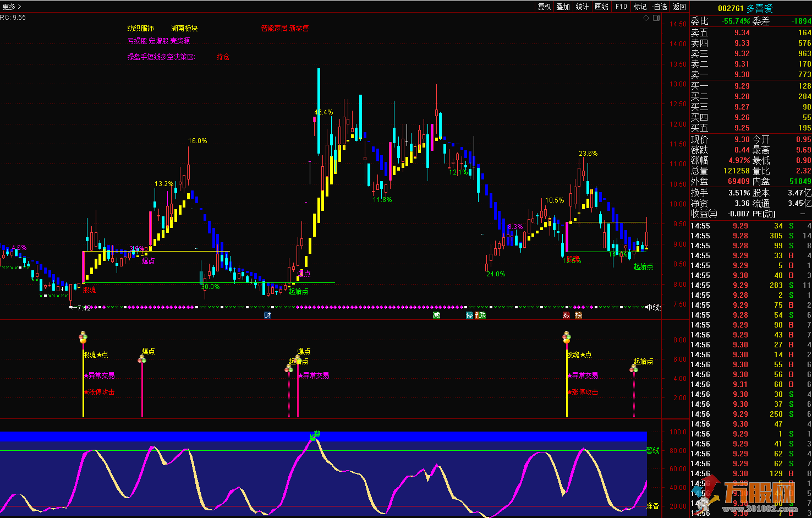The height and width of the screenshot is (518, 812).
Task: Click the 复权 toolbar button
Action: [x=544, y=7]
